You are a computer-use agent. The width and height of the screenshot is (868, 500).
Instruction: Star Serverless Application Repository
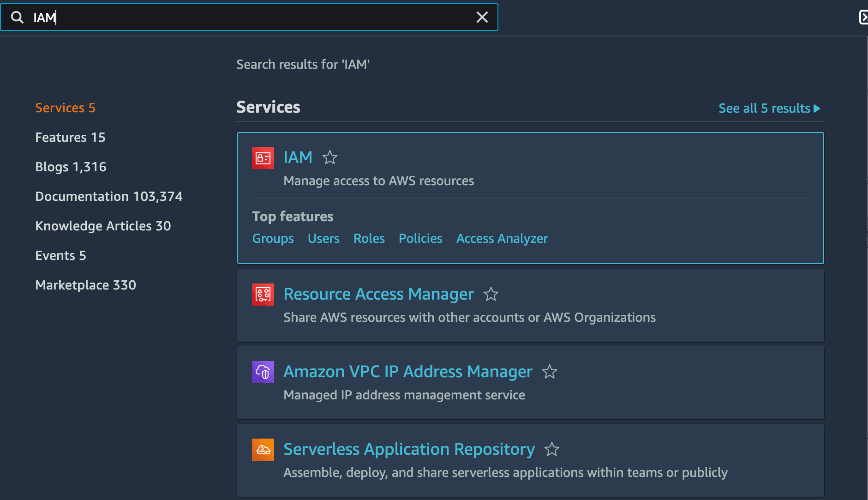[552, 449]
